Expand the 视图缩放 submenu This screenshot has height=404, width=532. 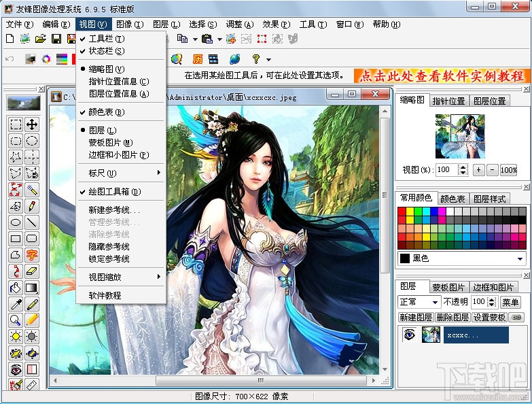tap(121, 277)
